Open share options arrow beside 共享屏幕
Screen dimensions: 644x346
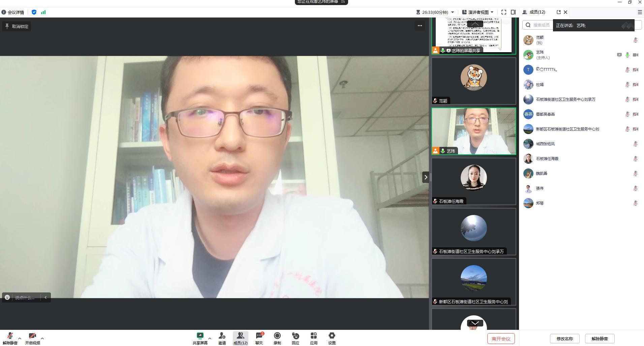[x=210, y=338]
